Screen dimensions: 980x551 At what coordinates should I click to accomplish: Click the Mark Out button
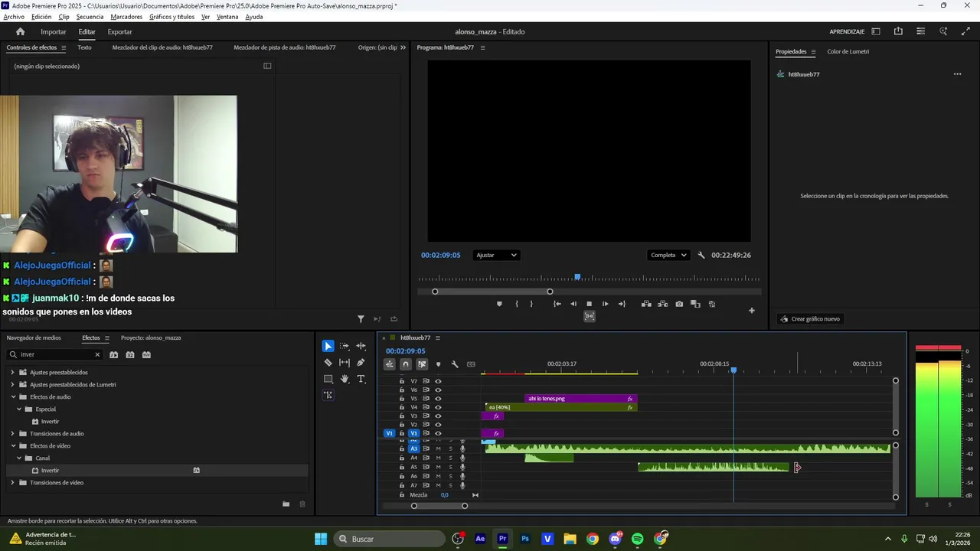point(531,304)
